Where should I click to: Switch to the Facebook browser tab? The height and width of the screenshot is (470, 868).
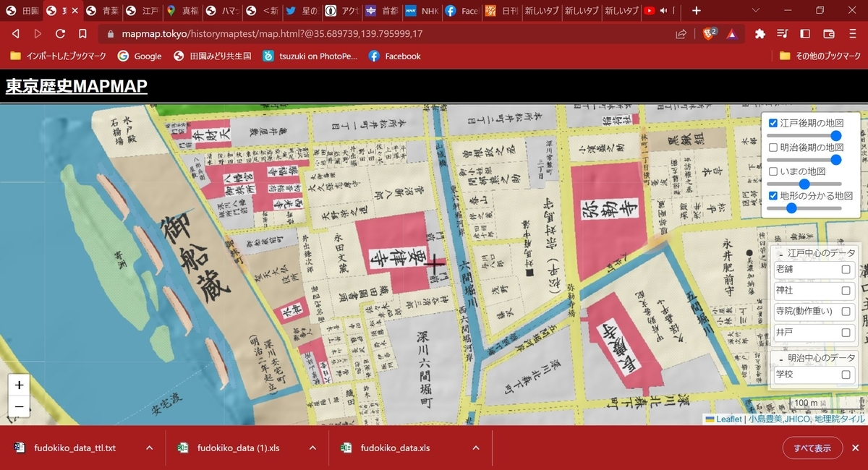pyautogui.click(x=461, y=11)
